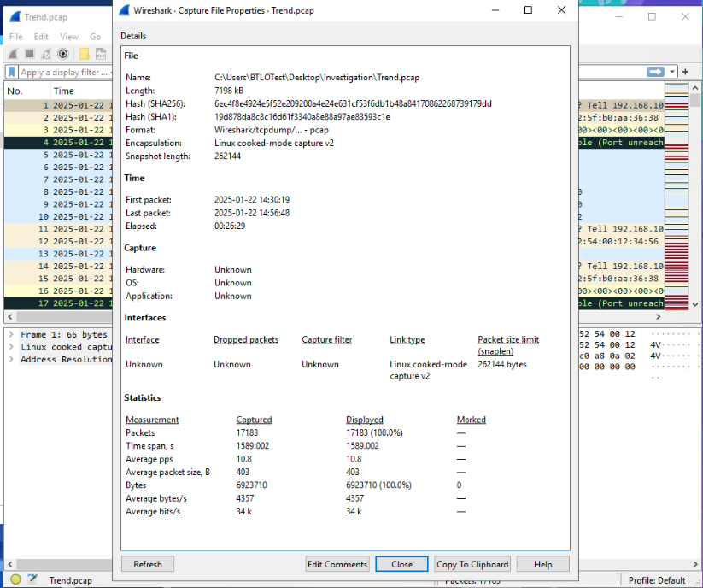Open filter history dropdown arrow
Image resolution: width=703 pixels, height=588 pixels.
click(x=671, y=72)
